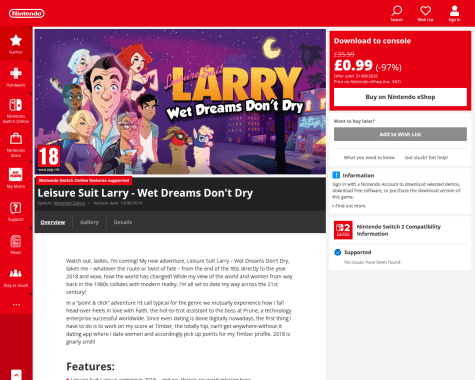Open Nintendo Switch 2 Compatibility Information heading
Image resolution: width=475 pixels, height=380 pixels.
pyautogui.click(x=399, y=230)
